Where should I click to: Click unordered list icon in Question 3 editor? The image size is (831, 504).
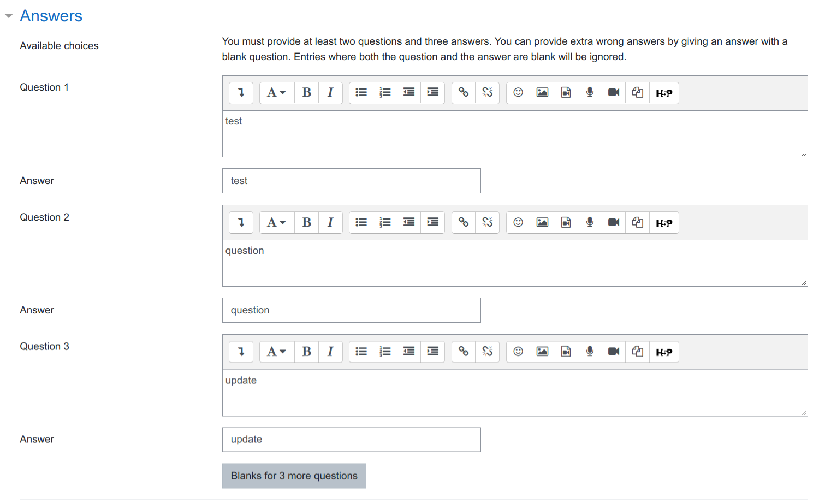coord(361,352)
